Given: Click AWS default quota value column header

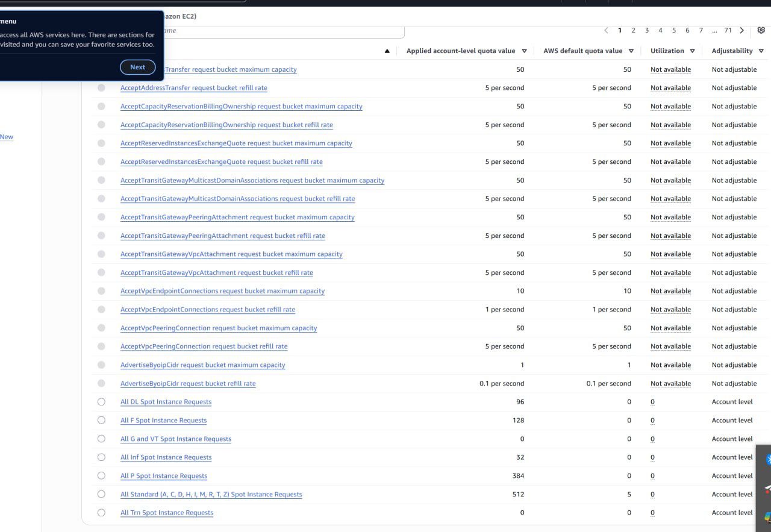Looking at the screenshot, I should pos(583,51).
